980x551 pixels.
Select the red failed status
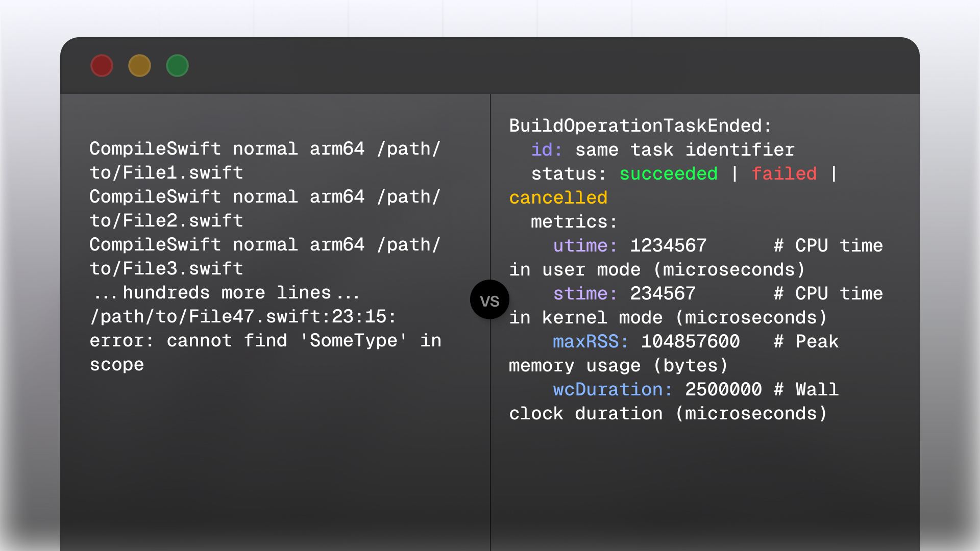click(x=784, y=174)
